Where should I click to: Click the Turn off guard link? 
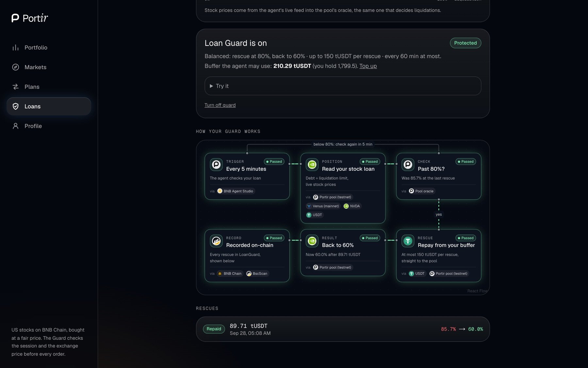point(220,105)
